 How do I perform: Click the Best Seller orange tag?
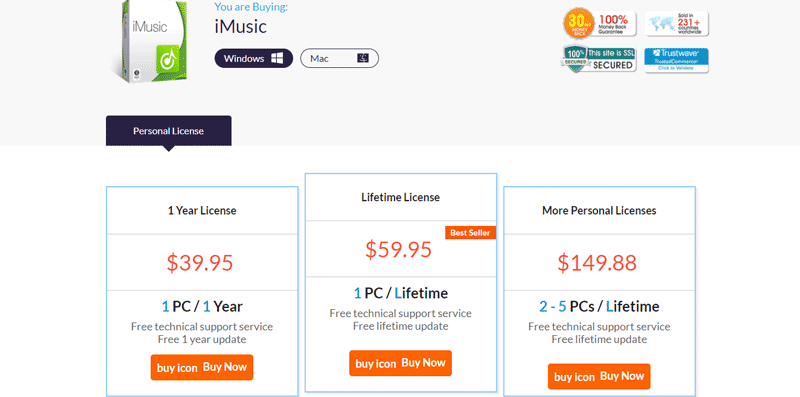(470, 233)
